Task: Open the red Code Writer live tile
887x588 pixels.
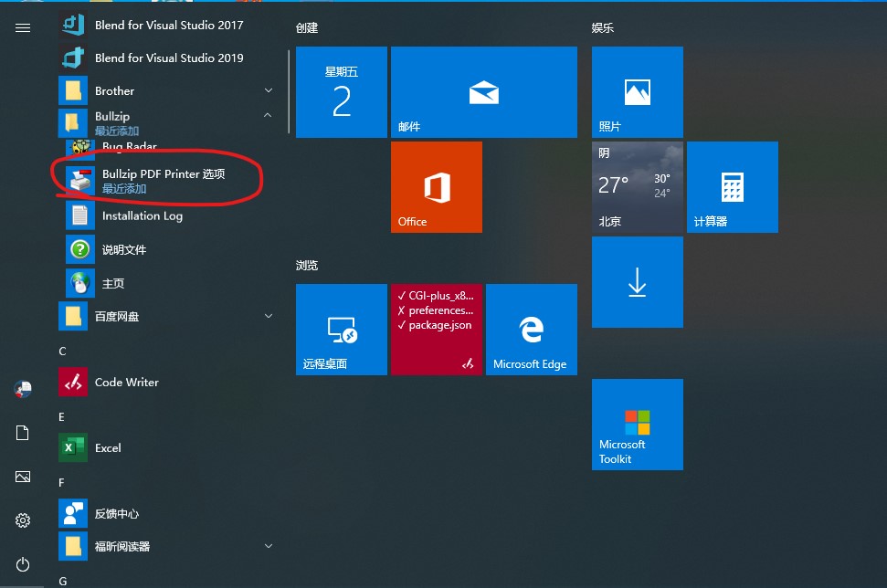Action: (437, 330)
